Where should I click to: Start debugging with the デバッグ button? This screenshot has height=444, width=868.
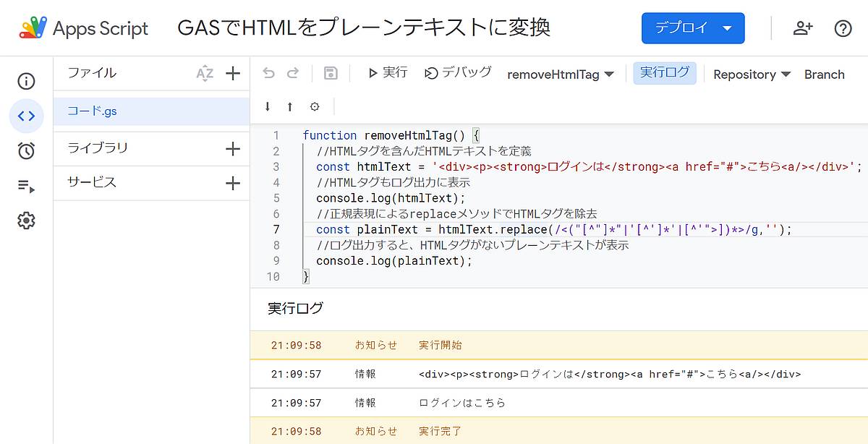tap(457, 72)
